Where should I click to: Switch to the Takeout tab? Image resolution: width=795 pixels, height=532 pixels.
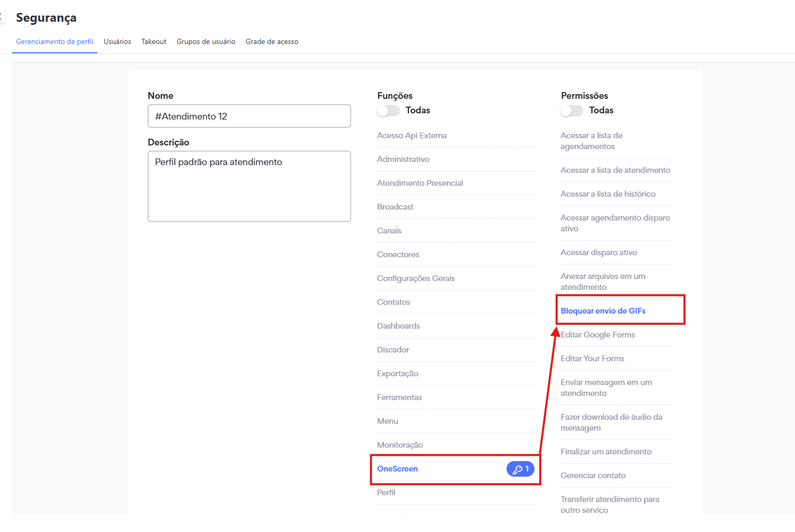click(154, 42)
